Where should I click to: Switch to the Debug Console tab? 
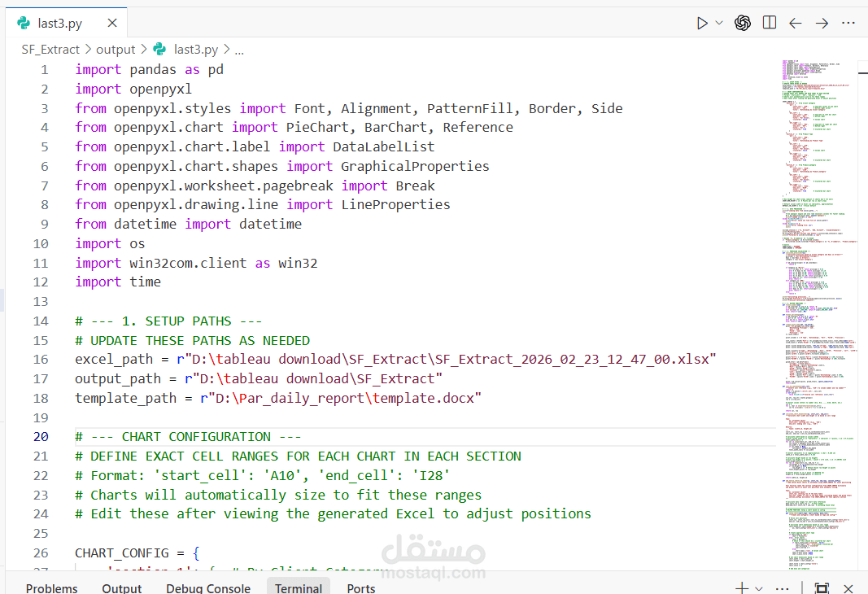pyautogui.click(x=208, y=588)
